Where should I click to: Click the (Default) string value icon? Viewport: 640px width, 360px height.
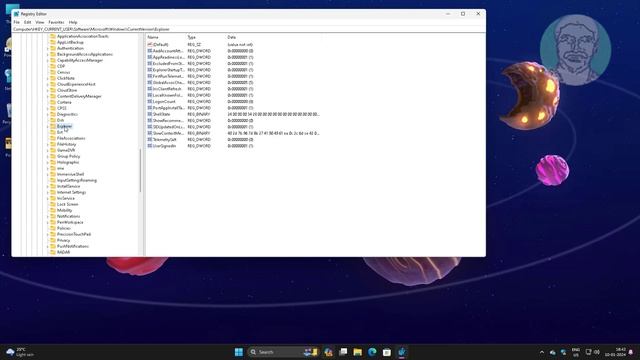150,44
